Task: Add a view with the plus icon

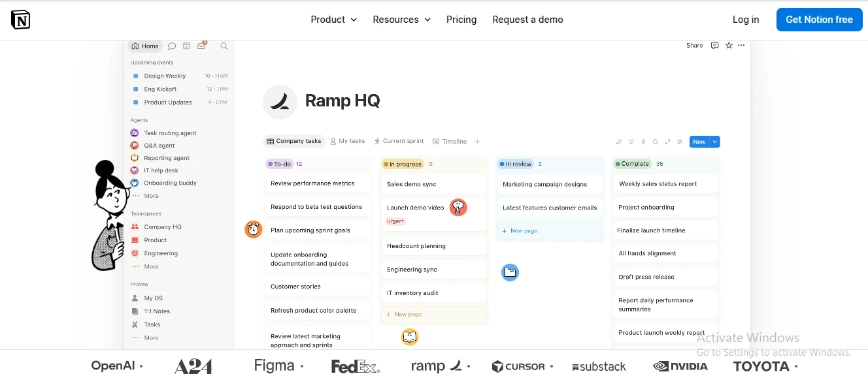Action: pos(477,141)
